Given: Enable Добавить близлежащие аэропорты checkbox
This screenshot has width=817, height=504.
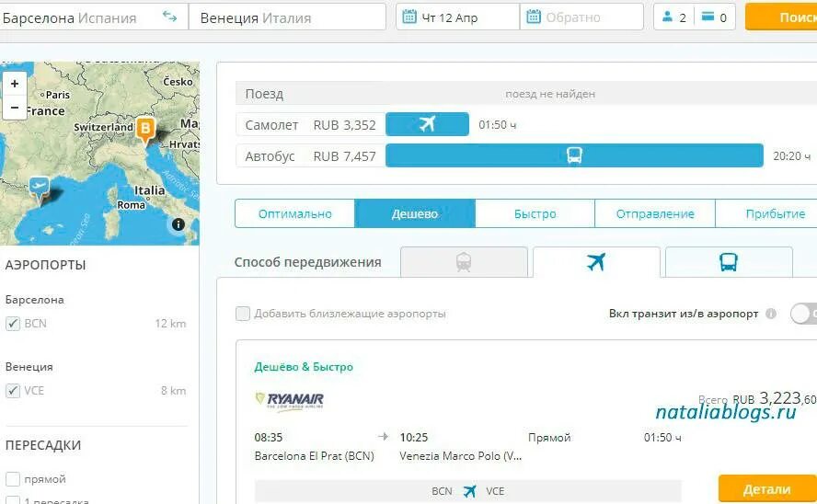Looking at the screenshot, I should coord(243,314).
